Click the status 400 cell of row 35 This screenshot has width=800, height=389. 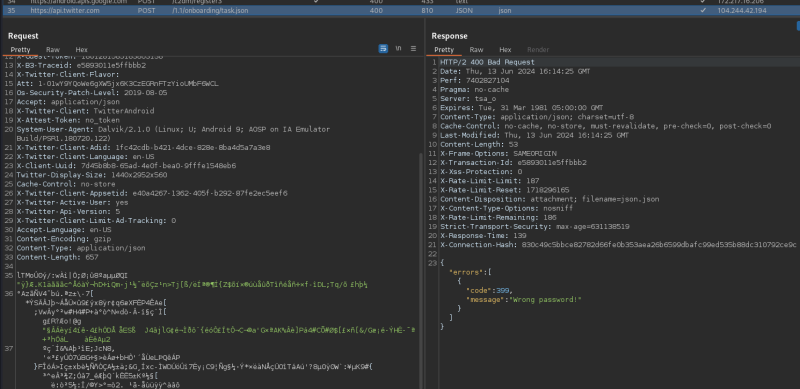pyautogui.click(x=376, y=10)
